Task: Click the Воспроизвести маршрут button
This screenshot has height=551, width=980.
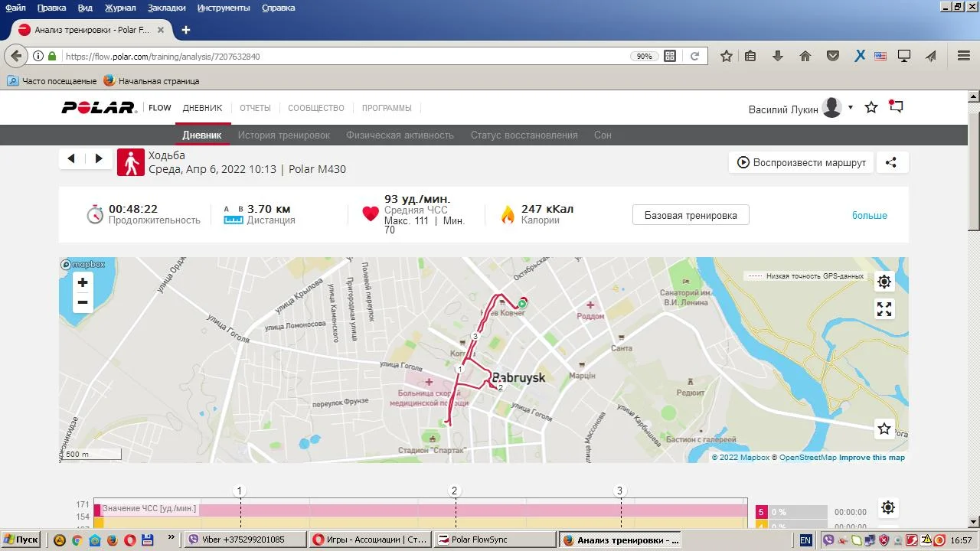Action: [x=802, y=162]
